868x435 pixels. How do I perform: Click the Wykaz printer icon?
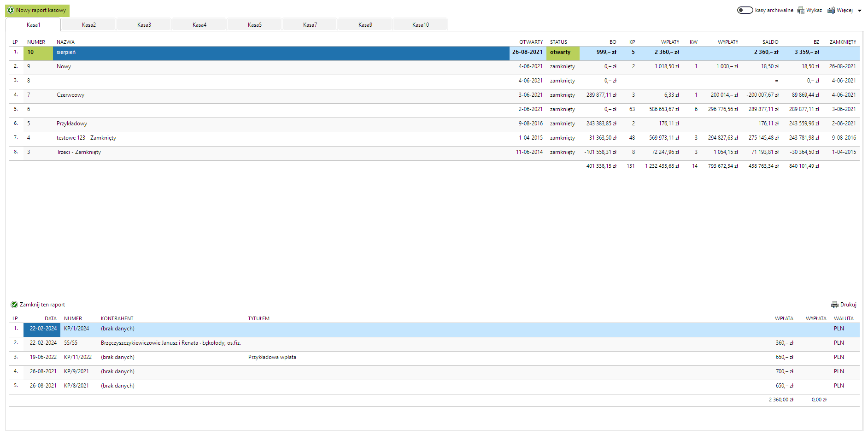click(x=801, y=10)
